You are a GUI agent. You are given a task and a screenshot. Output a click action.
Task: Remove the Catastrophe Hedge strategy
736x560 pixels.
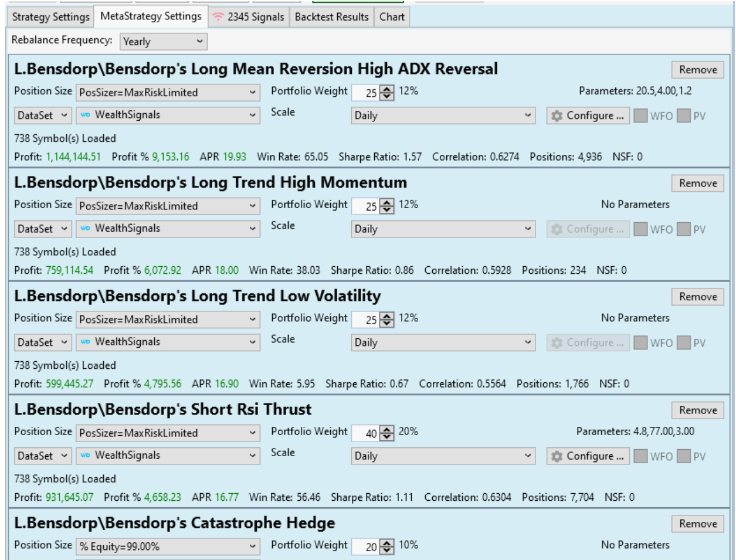(x=697, y=524)
